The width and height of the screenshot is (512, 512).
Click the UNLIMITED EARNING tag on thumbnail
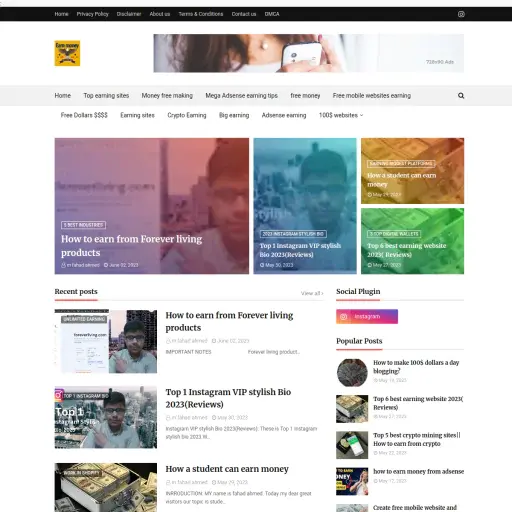point(84,319)
